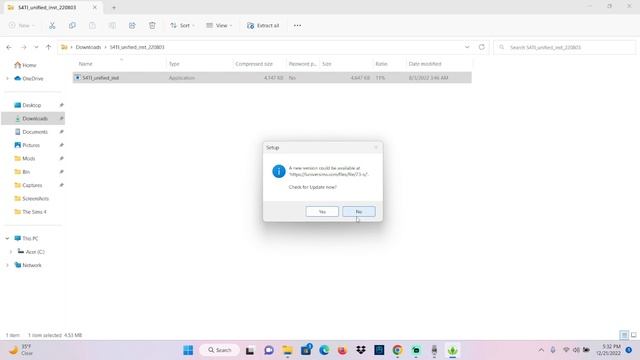Image resolution: width=640 pixels, height=360 pixels.
Task: Open address bar history dropdown
Action: tap(467, 47)
